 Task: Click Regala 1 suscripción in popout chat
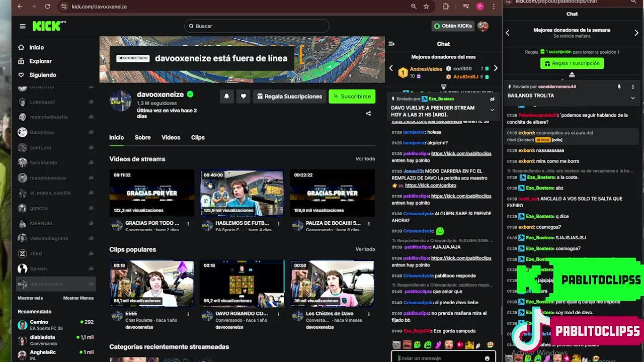pos(572,63)
